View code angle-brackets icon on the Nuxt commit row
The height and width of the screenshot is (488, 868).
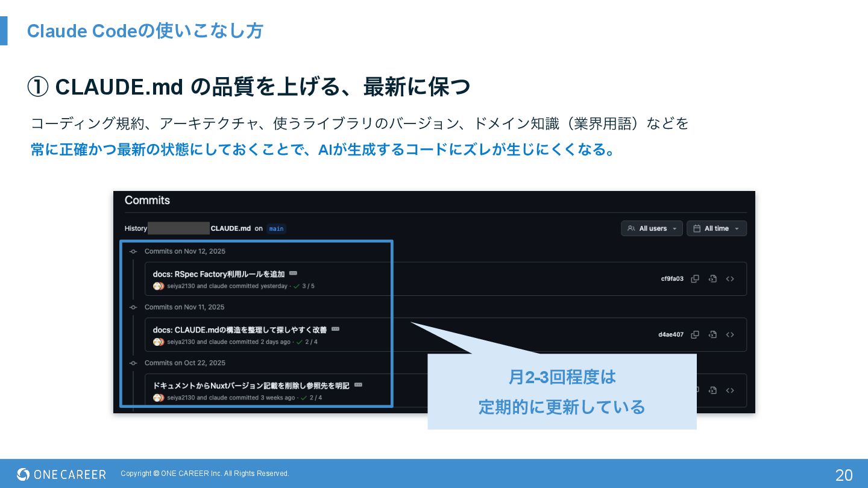coord(730,390)
